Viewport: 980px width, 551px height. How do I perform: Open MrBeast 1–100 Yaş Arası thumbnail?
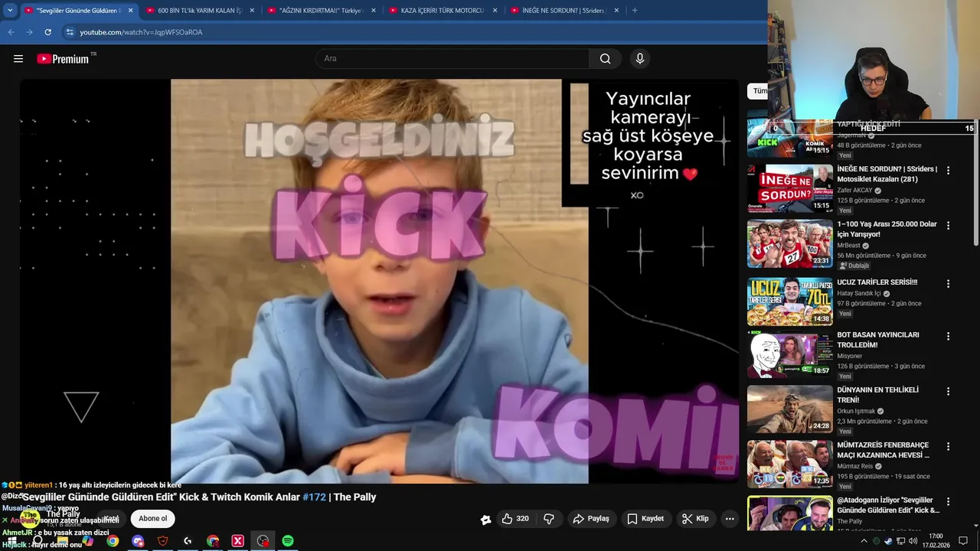pyautogui.click(x=789, y=244)
